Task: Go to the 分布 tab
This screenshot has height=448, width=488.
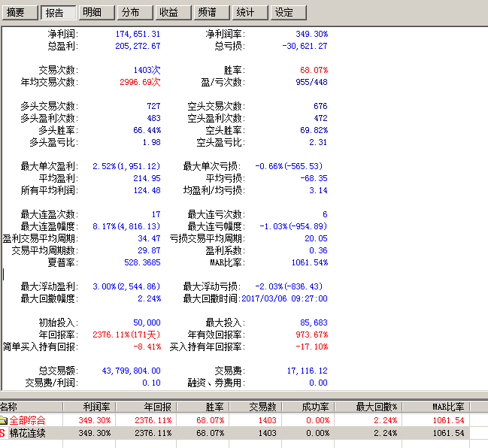Action: tap(132, 13)
